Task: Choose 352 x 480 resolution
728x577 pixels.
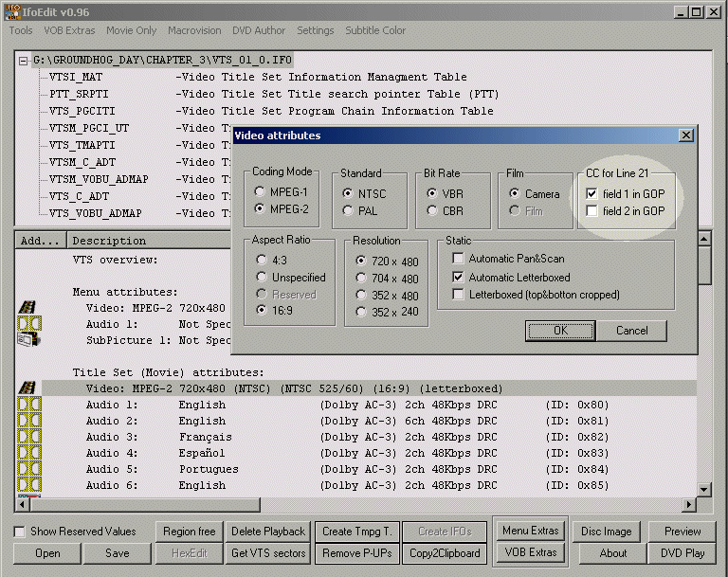Action: (x=387, y=296)
